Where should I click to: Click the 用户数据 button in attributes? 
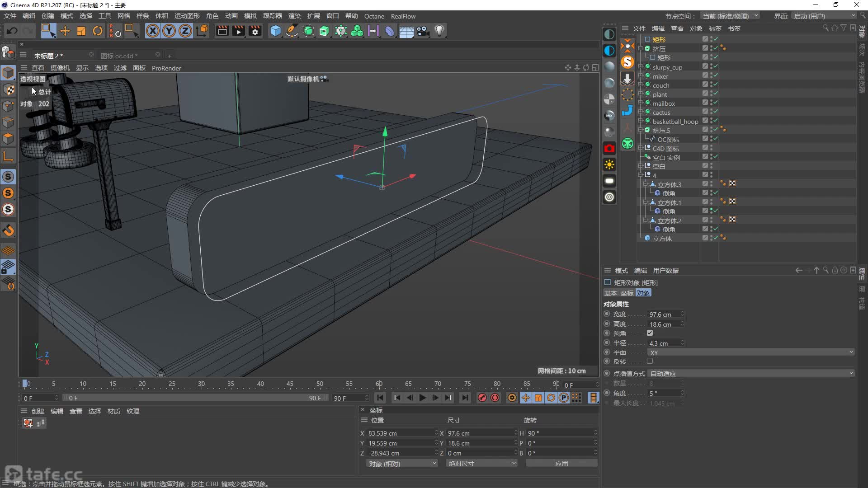665,271
